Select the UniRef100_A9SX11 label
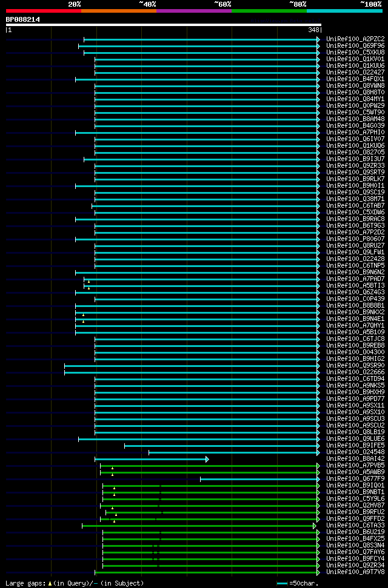The width and height of the screenshot is (388, 588). pyautogui.click(x=355, y=406)
